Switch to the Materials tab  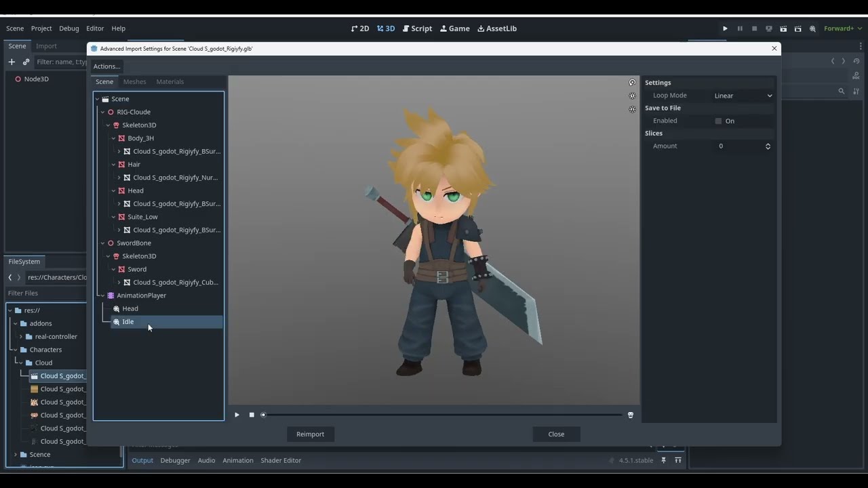(170, 81)
